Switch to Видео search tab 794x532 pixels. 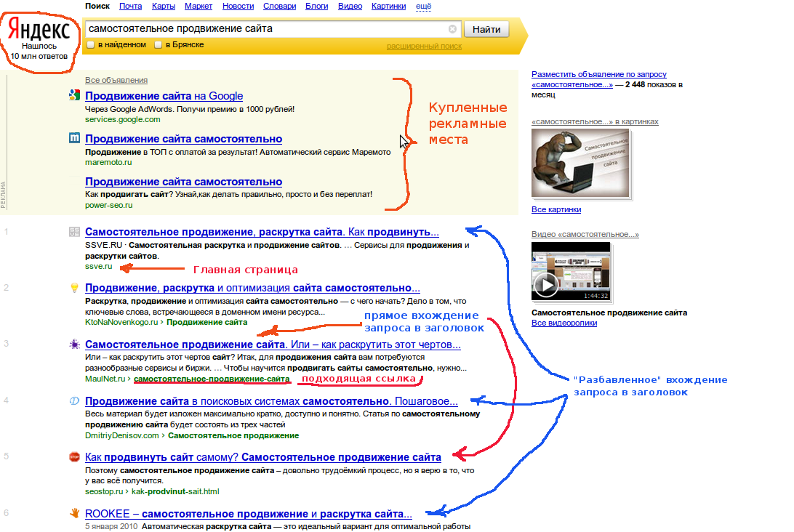[350, 6]
